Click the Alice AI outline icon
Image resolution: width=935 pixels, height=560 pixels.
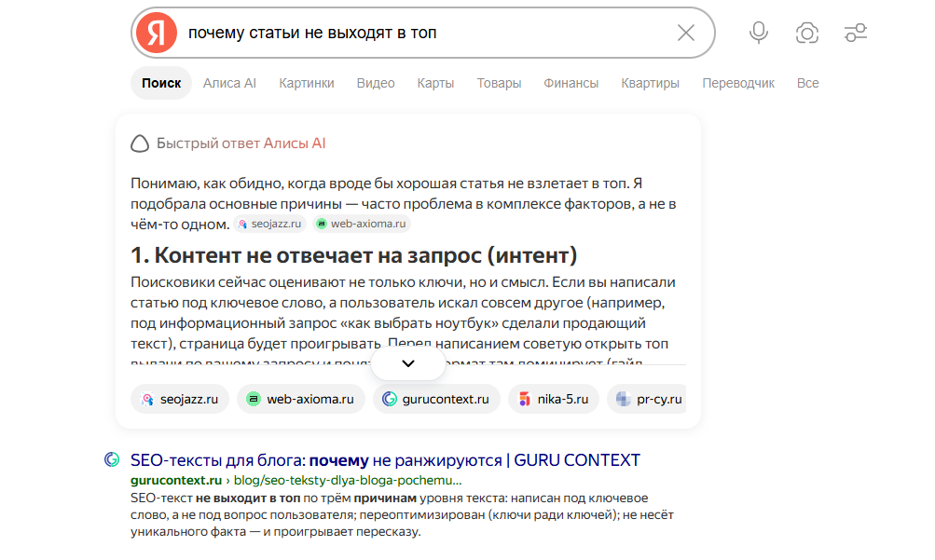coord(140,143)
